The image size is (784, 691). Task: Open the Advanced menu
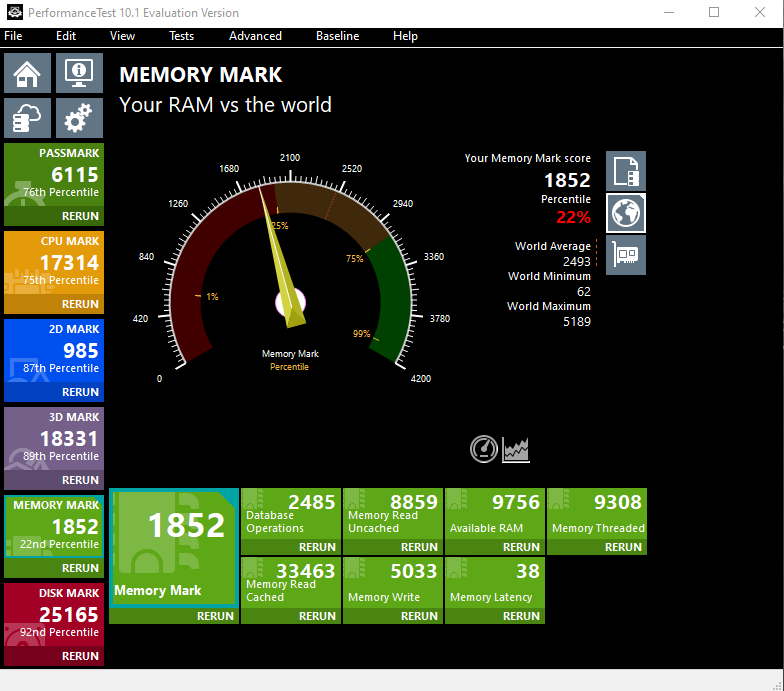[255, 36]
